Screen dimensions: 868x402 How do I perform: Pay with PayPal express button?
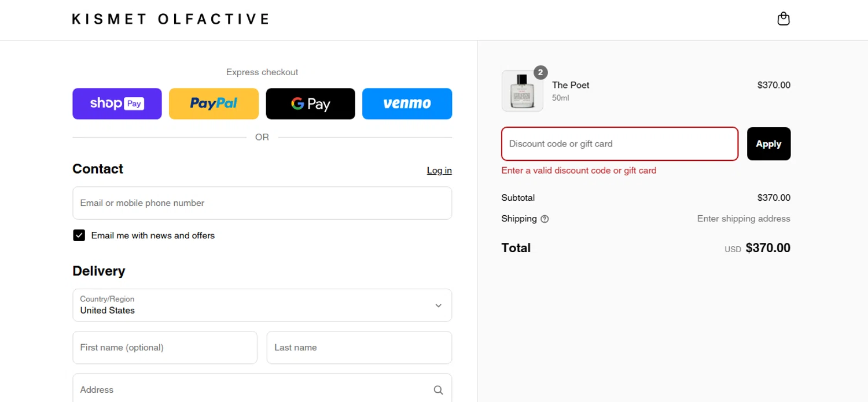pyautogui.click(x=214, y=104)
